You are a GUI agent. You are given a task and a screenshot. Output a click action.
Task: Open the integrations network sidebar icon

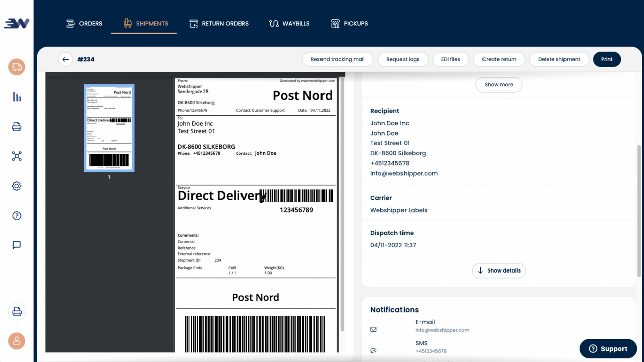click(17, 156)
